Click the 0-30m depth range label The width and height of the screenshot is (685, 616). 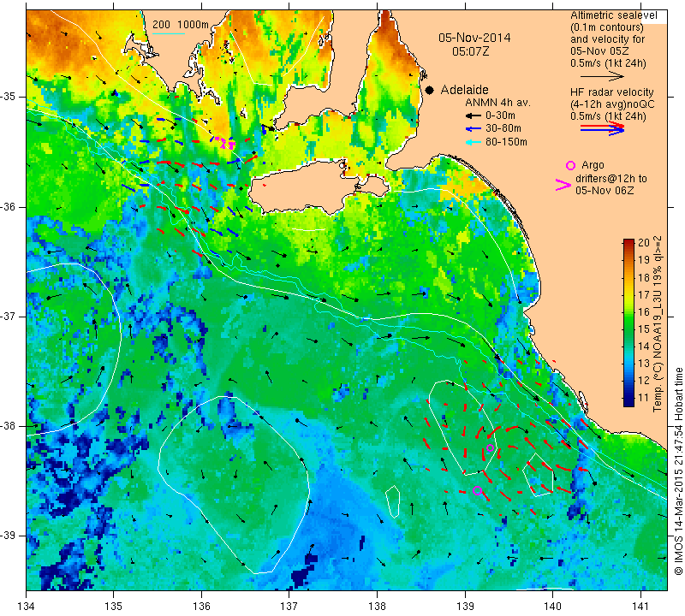pyautogui.click(x=500, y=115)
